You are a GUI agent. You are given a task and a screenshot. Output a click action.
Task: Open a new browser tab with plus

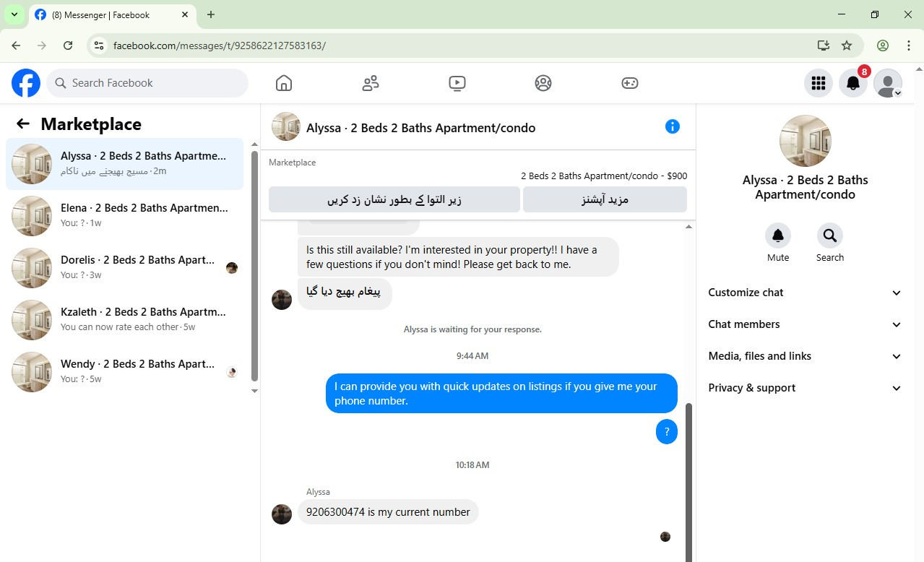[211, 14]
